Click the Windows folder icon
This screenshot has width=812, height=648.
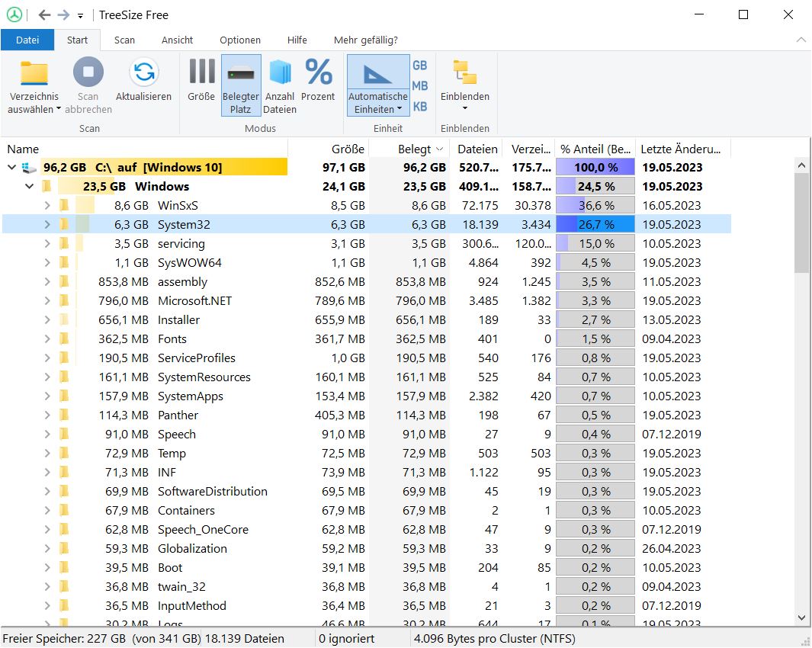[47, 187]
